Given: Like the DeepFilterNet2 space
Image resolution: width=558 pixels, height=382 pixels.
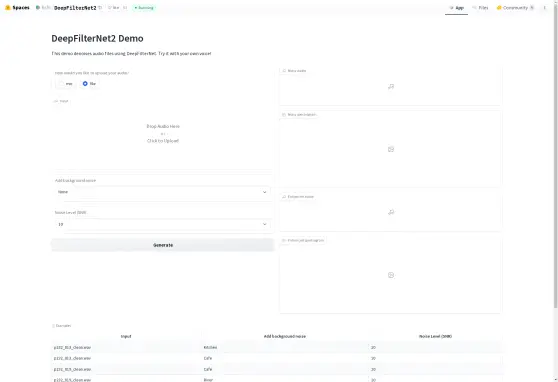Looking at the screenshot, I should [114, 7].
